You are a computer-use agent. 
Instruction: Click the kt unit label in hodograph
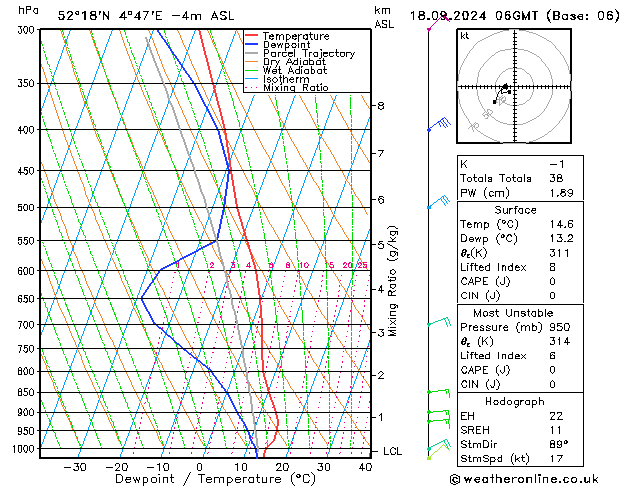[465, 36]
